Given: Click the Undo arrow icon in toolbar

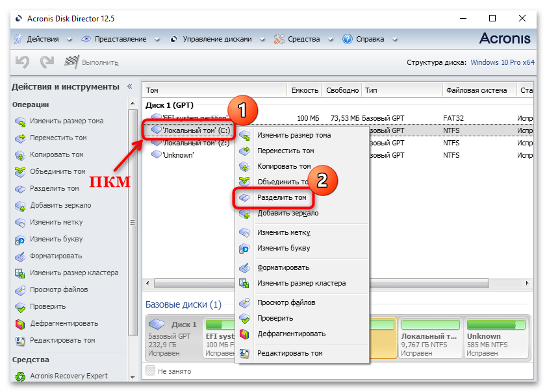Looking at the screenshot, I should coord(23,62).
